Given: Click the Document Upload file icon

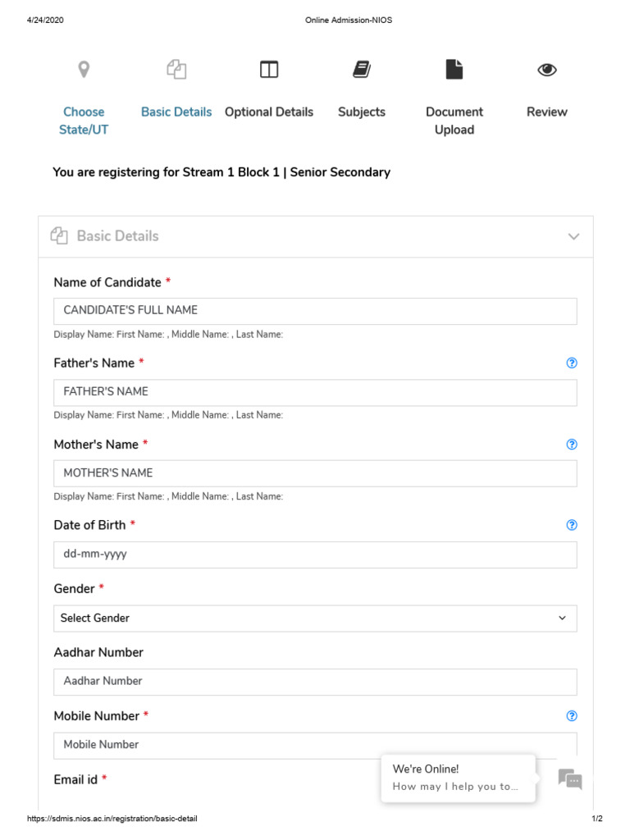Looking at the screenshot, I should click(454, 70).
